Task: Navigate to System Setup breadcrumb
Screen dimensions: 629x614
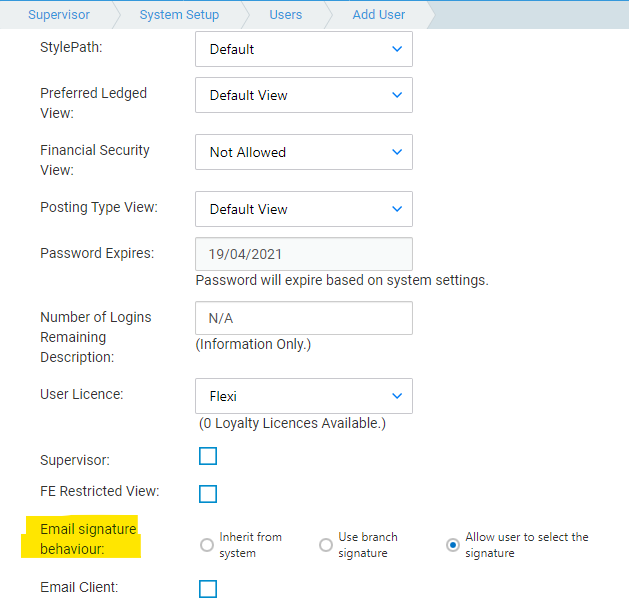Action: pyautogui.click(x=179, y=14)
